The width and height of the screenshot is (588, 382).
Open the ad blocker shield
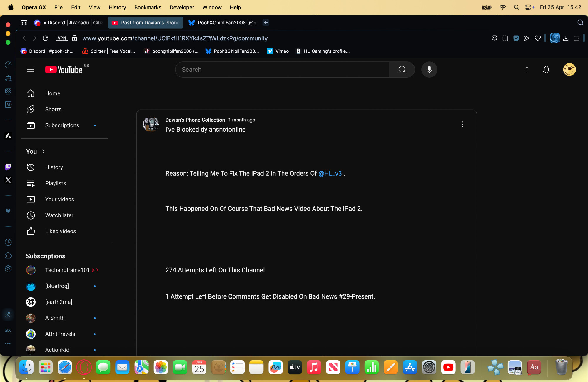[x=516, y=38]
